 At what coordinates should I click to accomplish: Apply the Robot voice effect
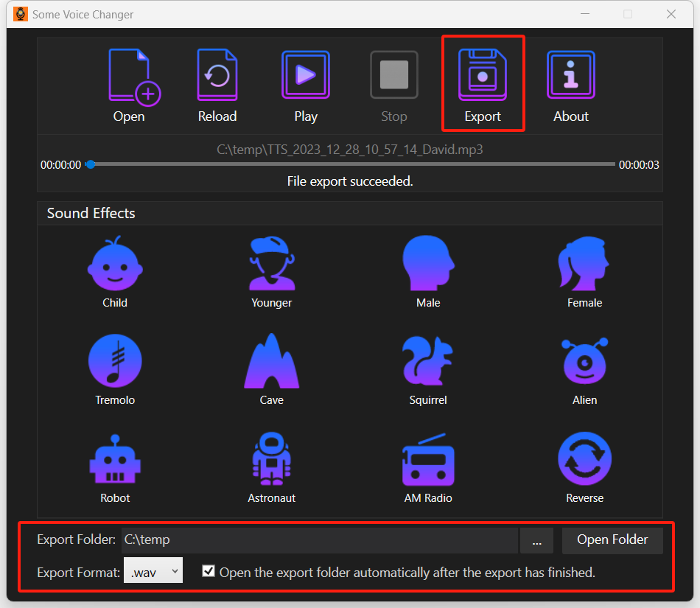click(115, 467)
